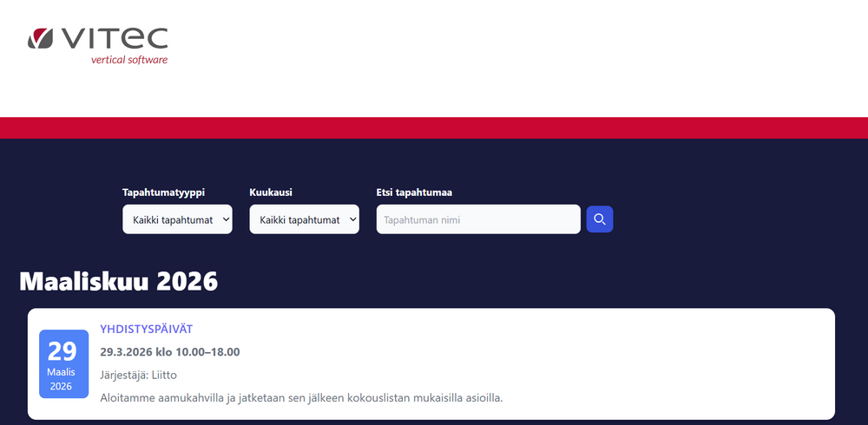The width and height of the screenshot is (868, 425).
Task: Click the Etsi tapahtumaa label
Action: (413, 193)
